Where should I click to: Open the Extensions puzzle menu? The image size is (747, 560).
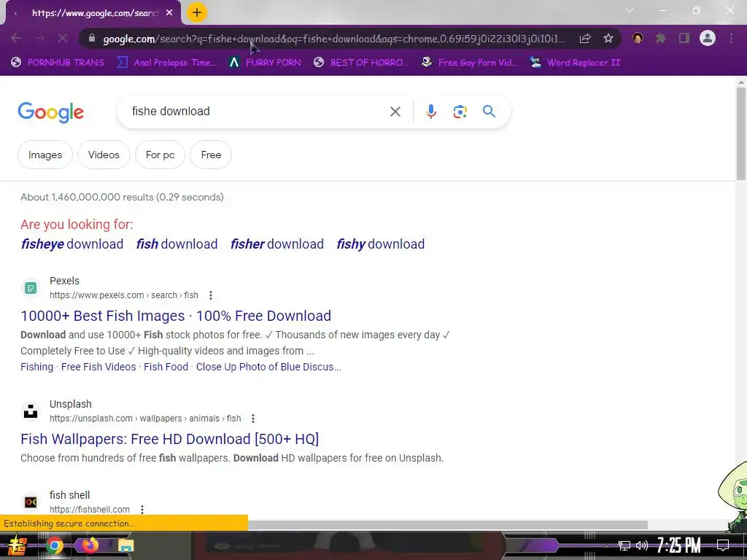660,38
